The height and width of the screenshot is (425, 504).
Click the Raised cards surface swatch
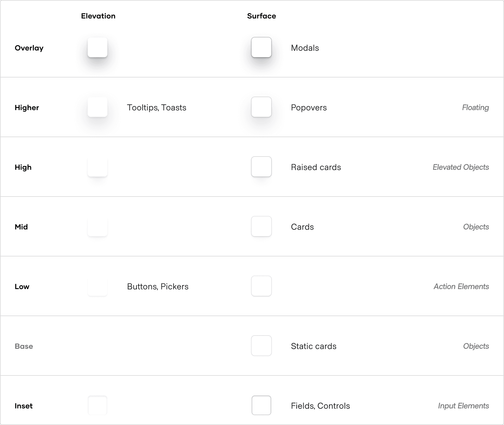[261, 167]
